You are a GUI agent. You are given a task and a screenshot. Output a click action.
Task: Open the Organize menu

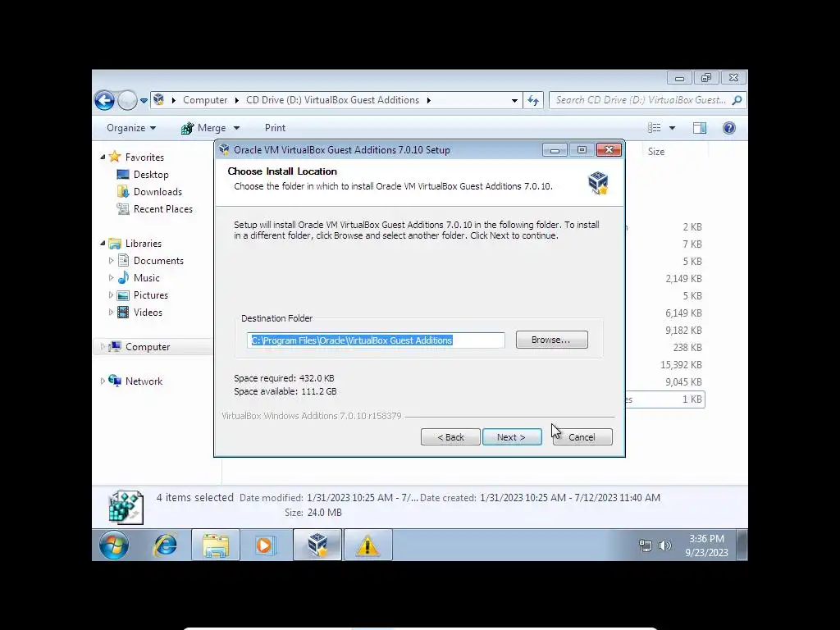coord(131,128)
